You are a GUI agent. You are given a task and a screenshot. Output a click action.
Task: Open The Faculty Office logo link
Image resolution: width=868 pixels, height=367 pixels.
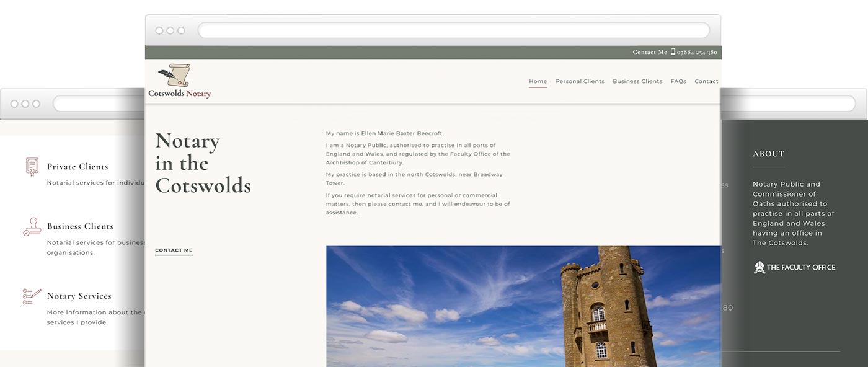click(795, 267)
